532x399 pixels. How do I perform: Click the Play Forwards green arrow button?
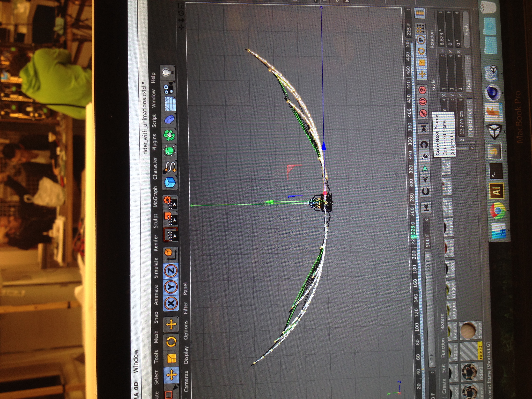click(425, 168)
